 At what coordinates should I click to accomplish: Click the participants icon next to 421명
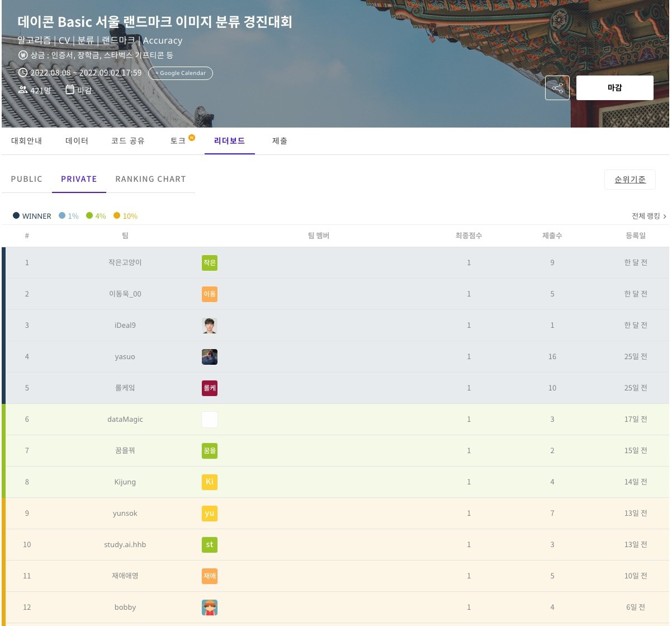[22, 90]
